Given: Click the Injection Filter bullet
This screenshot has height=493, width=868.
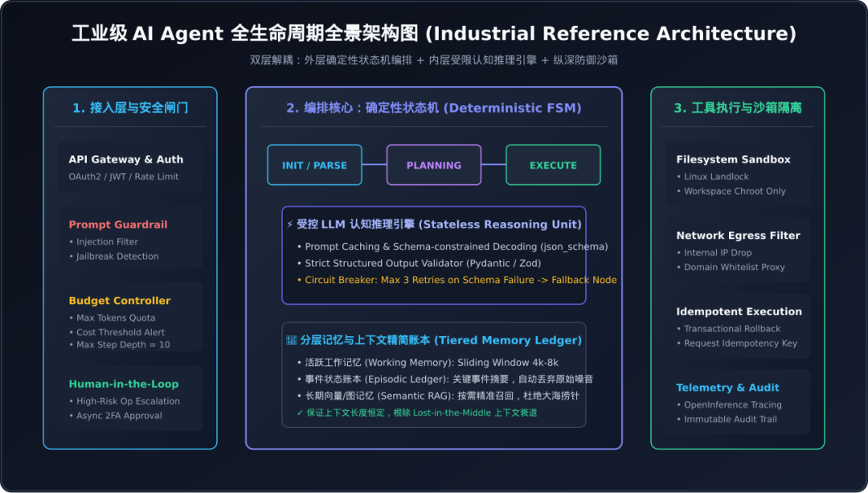Looking at the screenshot, I should pos(104,242).
